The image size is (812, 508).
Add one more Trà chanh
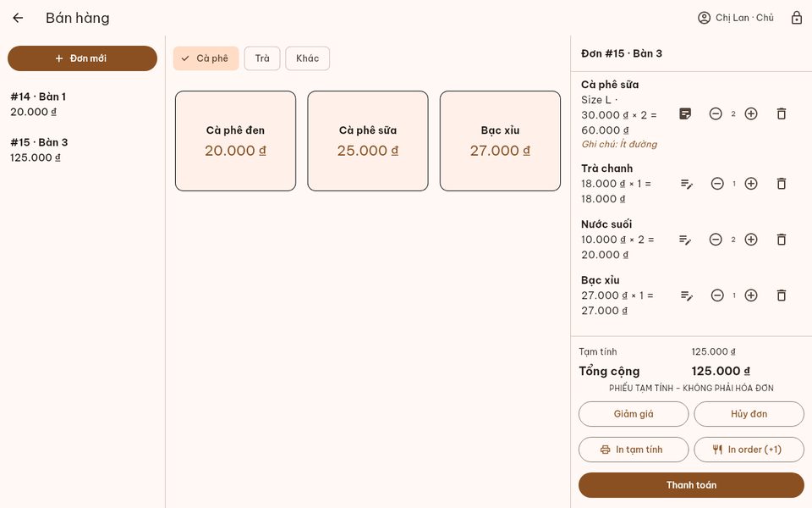tap(751, 184)
